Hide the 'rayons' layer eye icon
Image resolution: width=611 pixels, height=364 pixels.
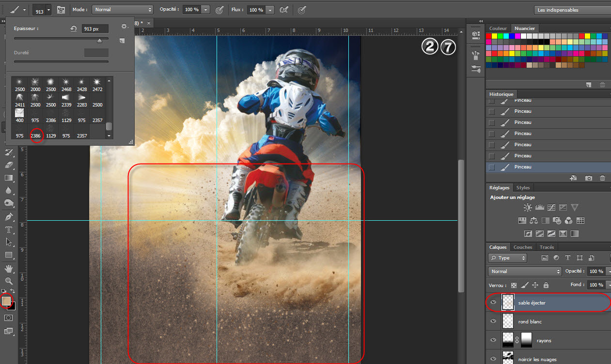pos(493,340)
